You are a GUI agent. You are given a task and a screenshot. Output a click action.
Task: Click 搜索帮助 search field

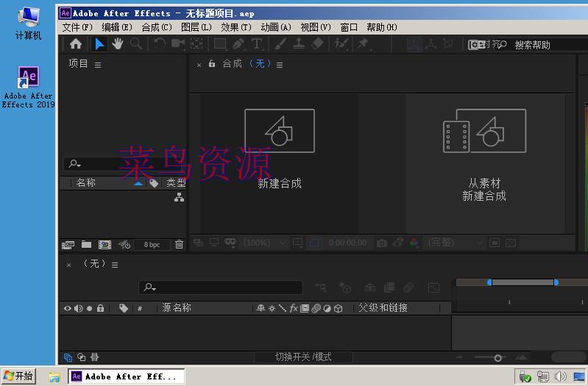(x=544, y=45)
